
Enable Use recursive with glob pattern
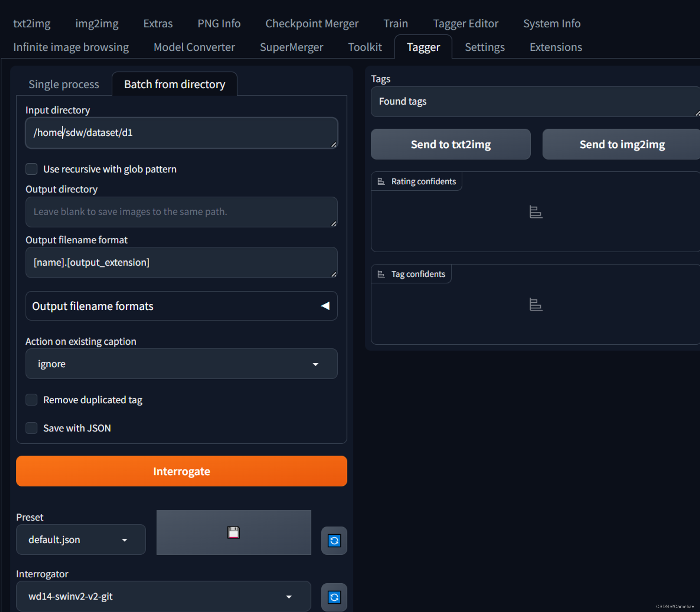coord(31,169)
